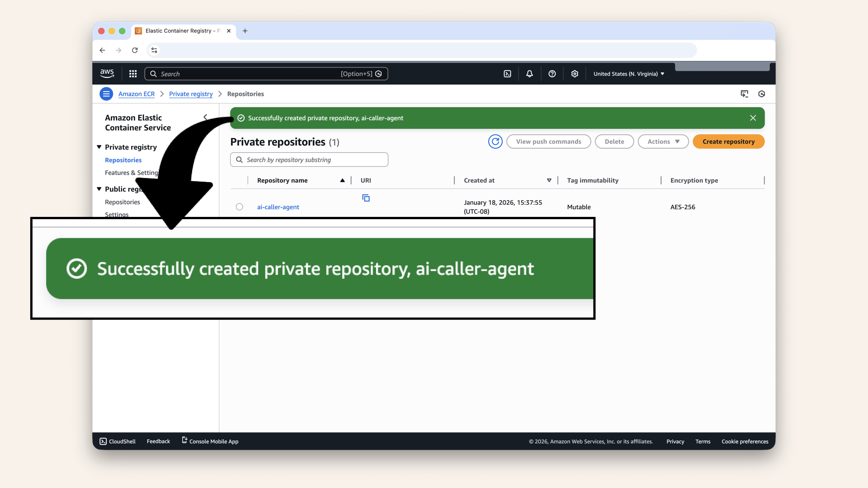Open AWS settings gear icon
The image size is (868, 488).
click(574, 73)
